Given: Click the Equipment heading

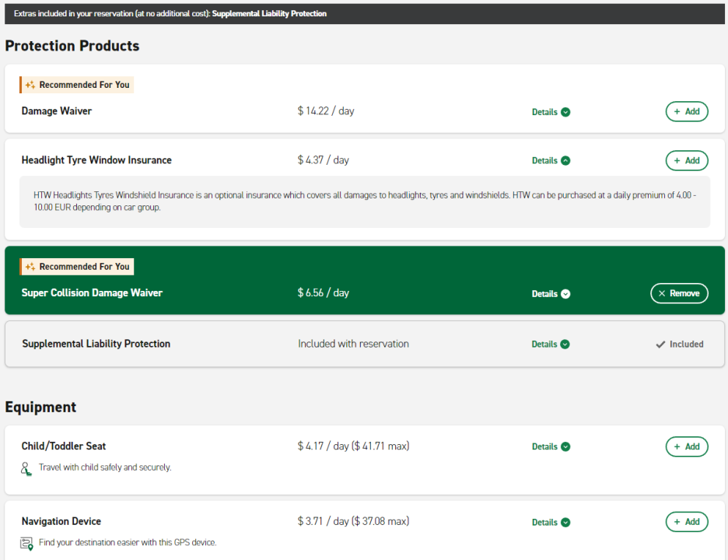Looking at the screenshot, I should click(x=40, y=408).
